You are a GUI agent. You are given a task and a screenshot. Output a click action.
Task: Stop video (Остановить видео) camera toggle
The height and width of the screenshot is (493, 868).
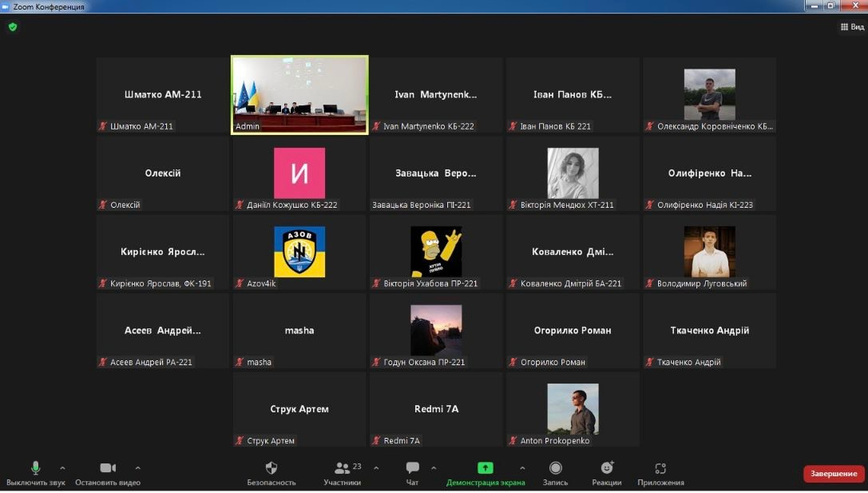108,469
